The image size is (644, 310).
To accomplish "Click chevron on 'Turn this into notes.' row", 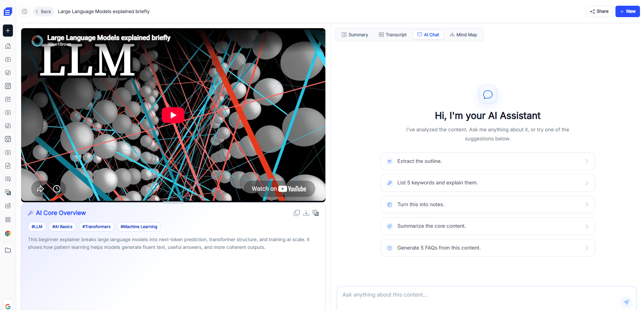I will 587,205.
